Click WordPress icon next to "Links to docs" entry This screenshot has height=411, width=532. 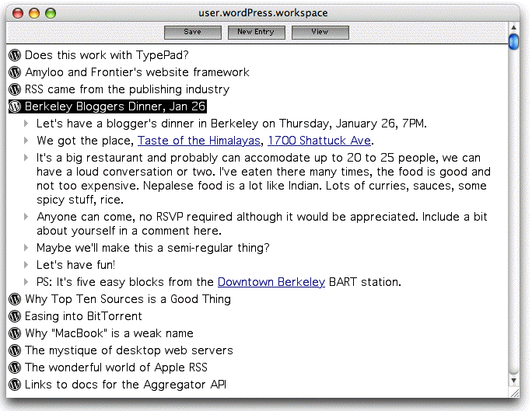(15, 385)
